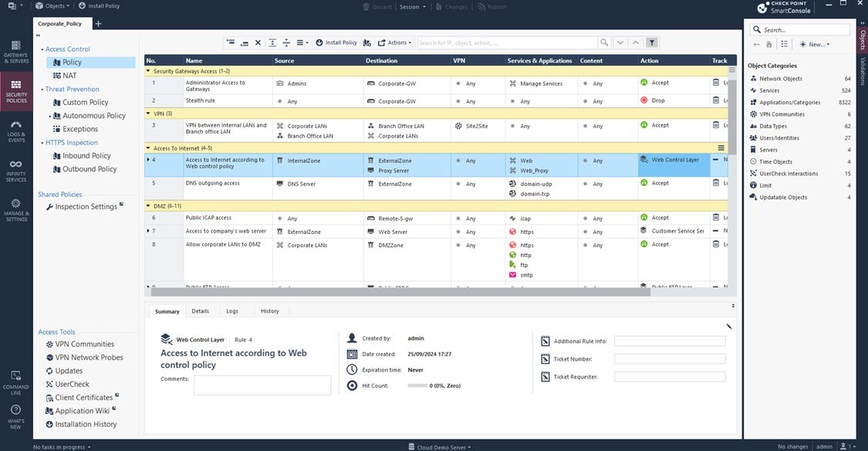Switch objects panel to list view icon

pyautogui.click(x=785, y=44)
